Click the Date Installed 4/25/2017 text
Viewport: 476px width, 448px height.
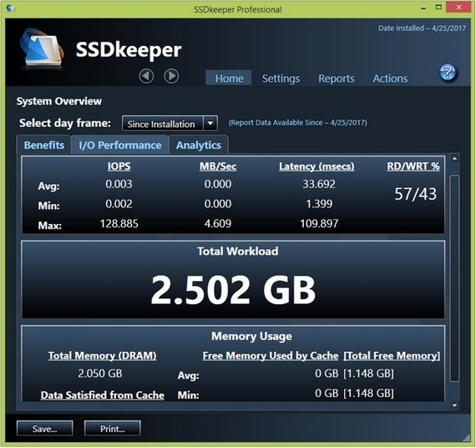tap(422, 28)
